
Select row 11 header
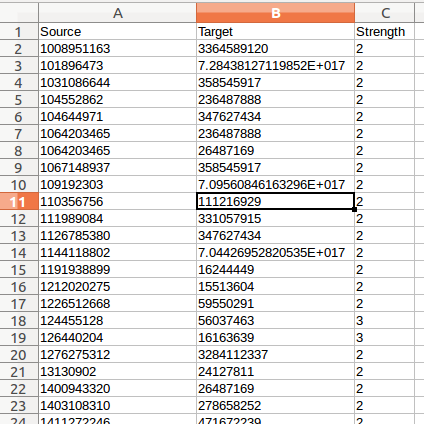point(19,201)
